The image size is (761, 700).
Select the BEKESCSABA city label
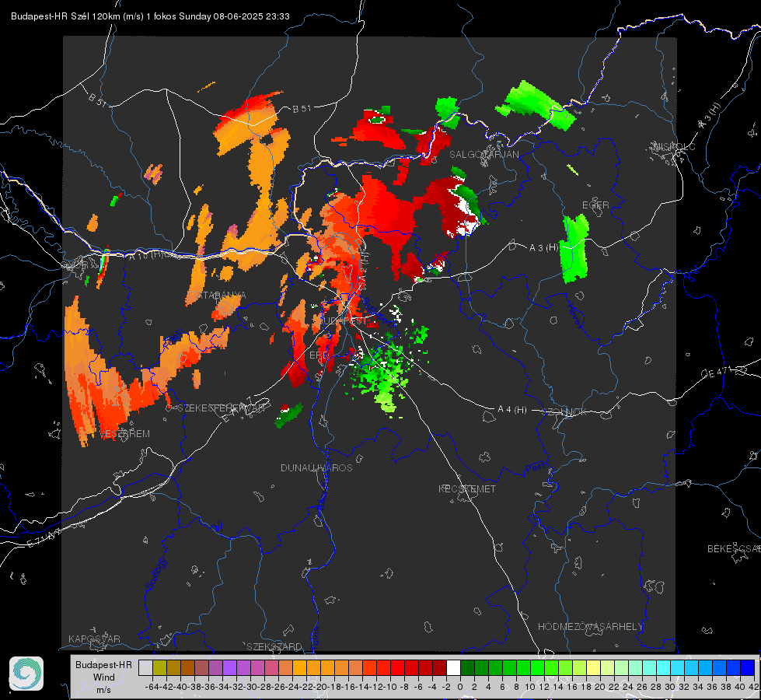[734, 548]
